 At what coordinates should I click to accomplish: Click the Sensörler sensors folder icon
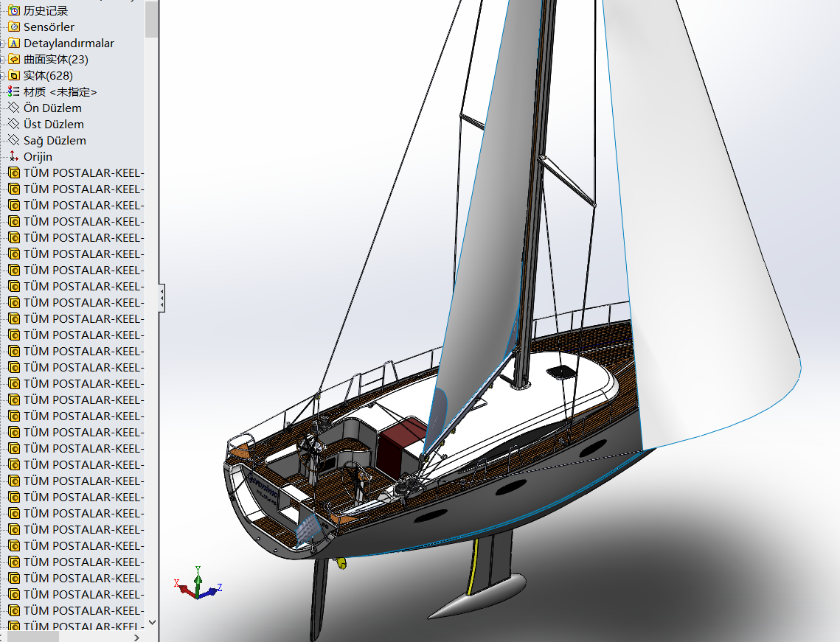[15, 27]
